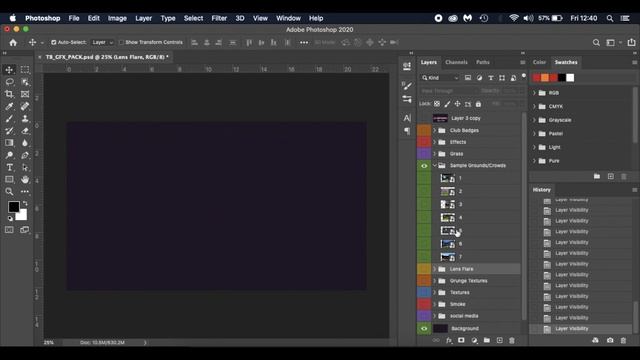Create new snapshot camera icon in History
Image resolution: width=640 pixels, height=360 pixels.
610,340
